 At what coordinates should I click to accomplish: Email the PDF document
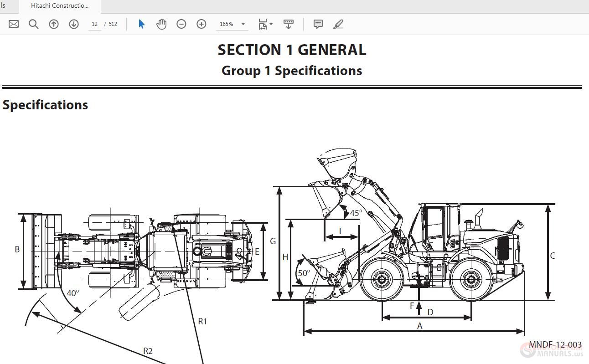(12, 24)
